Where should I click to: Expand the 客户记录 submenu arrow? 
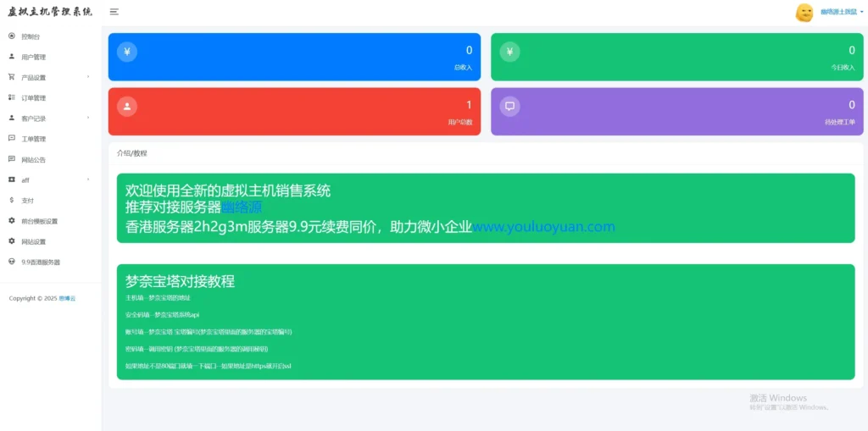(x=88, y=119)
